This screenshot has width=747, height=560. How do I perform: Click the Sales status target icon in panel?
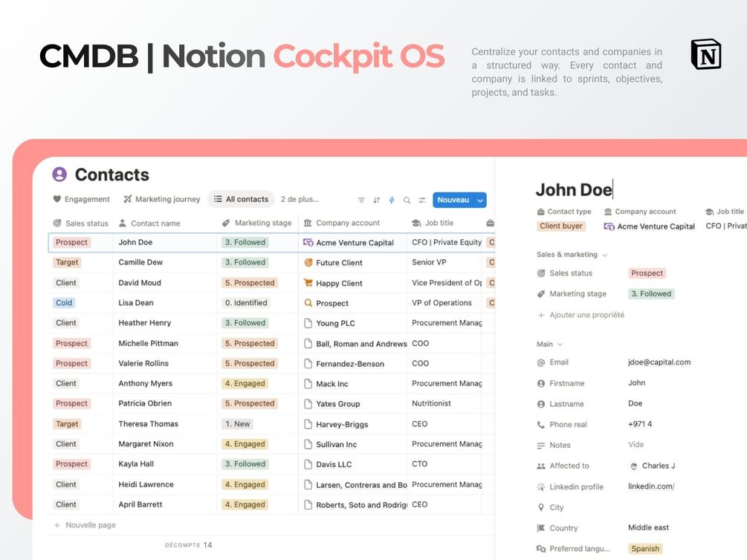tap(540, 273)
